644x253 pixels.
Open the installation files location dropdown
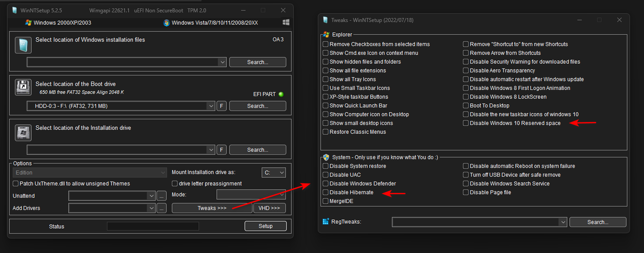tap(222, 62)
